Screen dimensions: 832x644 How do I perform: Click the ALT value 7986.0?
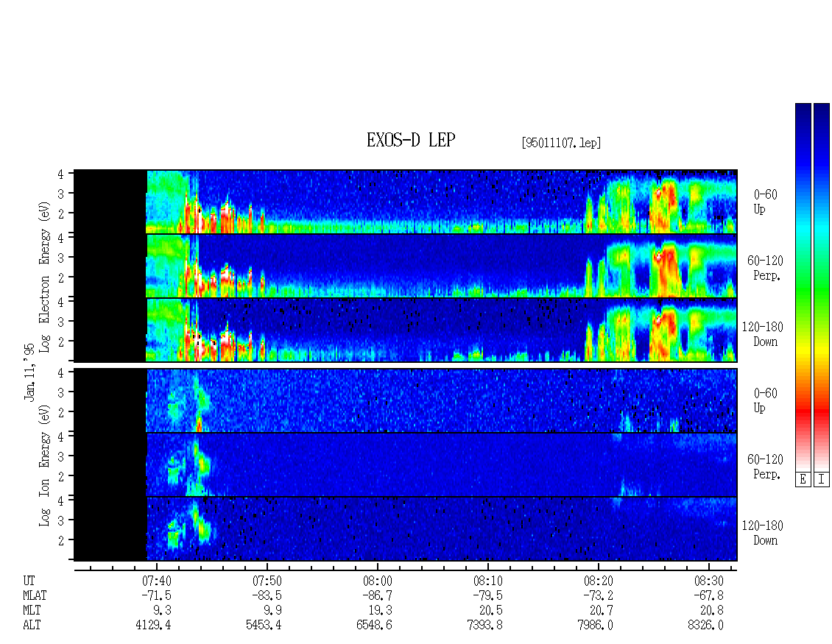point(595,626)
